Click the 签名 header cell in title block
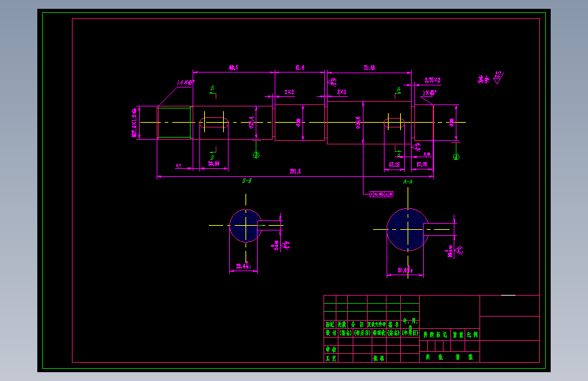This screenshot has height=381, width=588. (x=393, y=324)
